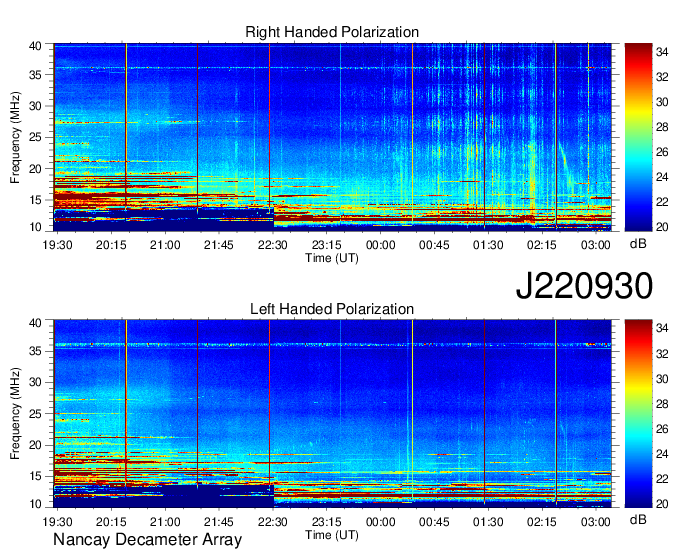
Task: Click the right-handed plot's "Frequency (MHz)" axis label
Action: click(x=15, y=137)
